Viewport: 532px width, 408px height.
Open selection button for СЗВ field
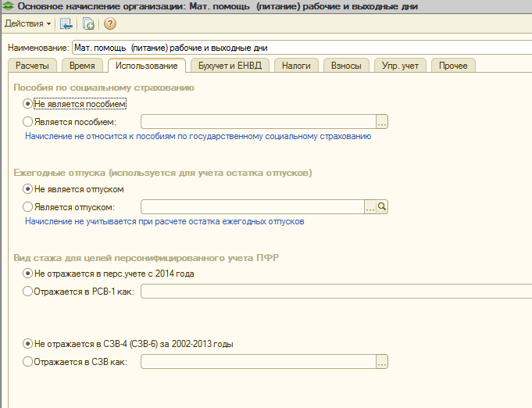click(x=382, y=362)
